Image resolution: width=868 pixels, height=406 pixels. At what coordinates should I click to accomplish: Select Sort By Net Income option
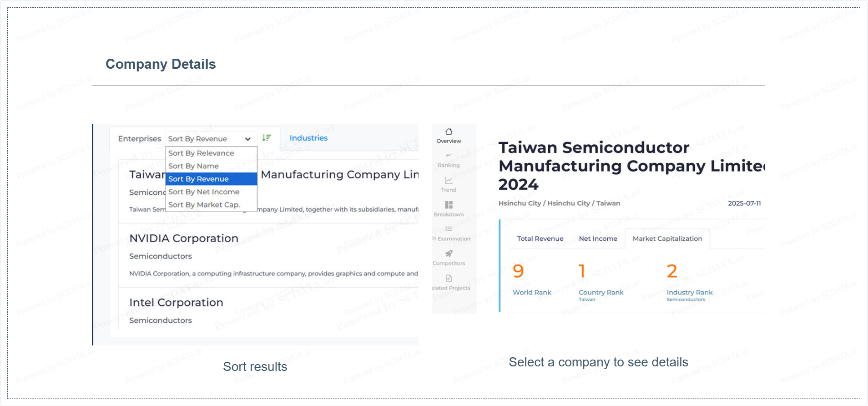point(204,192)
